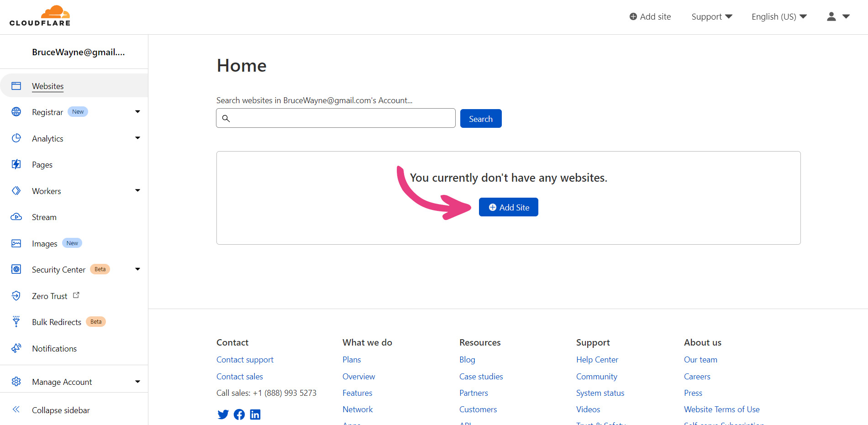Expand the Manage Account menu arrow
868x425 pixels.
tap(137, 382)
